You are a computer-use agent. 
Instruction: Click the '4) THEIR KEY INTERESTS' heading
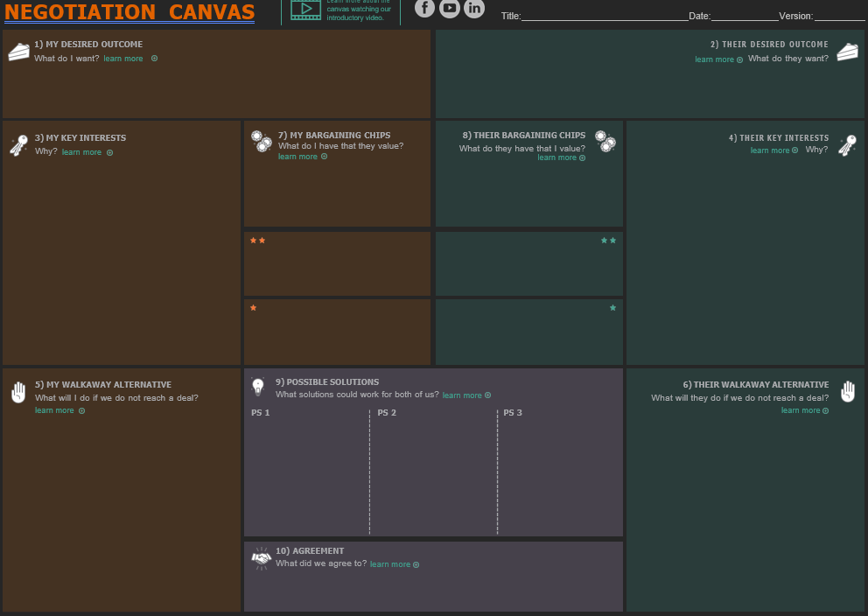tap(779, 137)
